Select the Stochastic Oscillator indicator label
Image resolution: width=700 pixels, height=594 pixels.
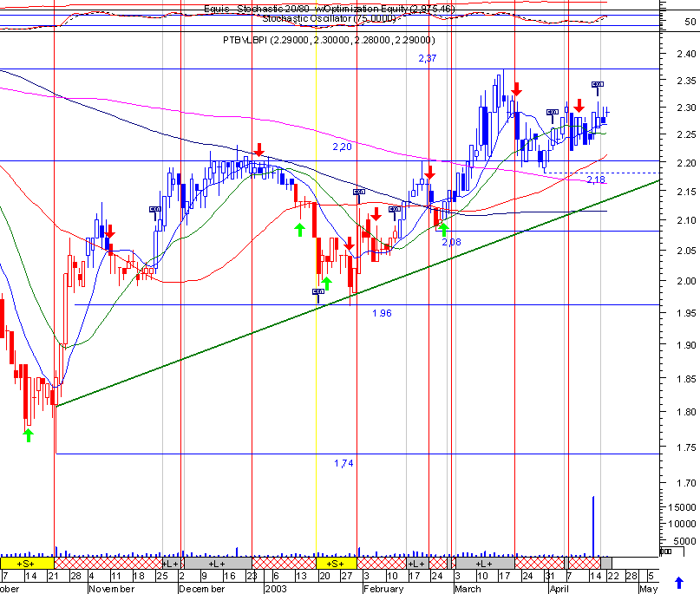[329, 19]
